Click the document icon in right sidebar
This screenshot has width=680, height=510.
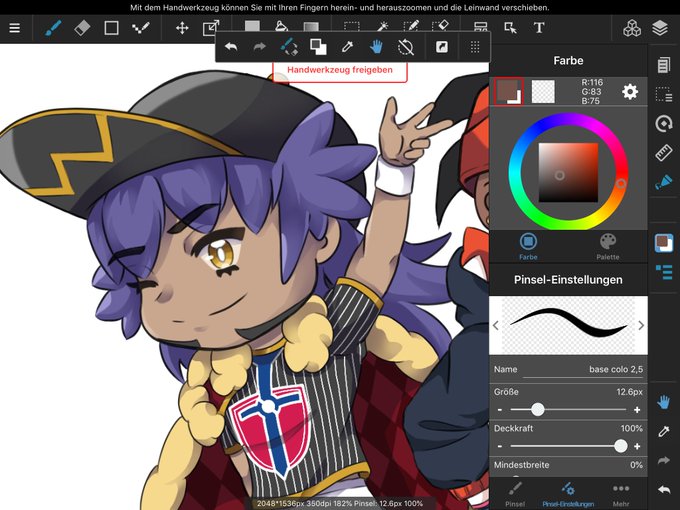[664, 65]
